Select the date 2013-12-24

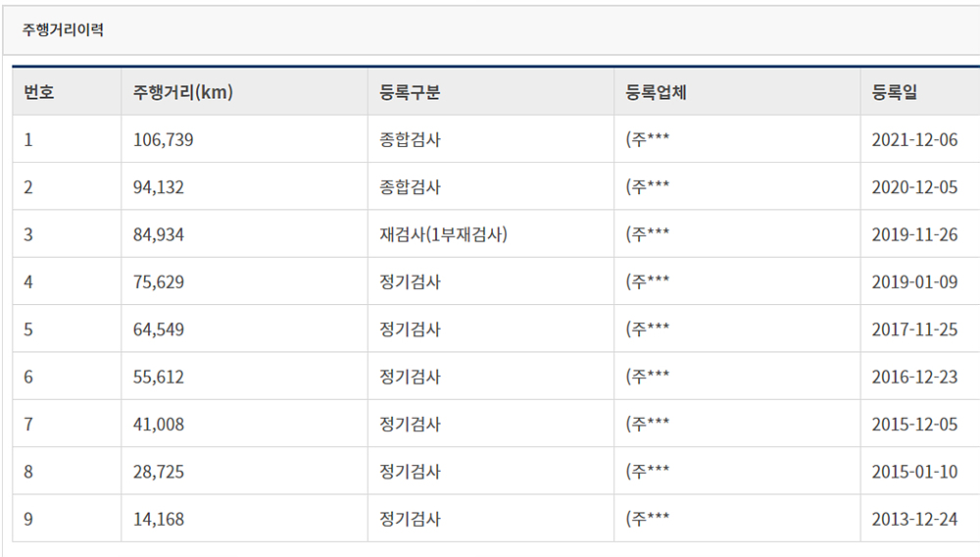click(x=914, y=520)
